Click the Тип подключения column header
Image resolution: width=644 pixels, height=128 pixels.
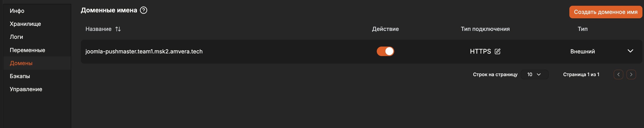[485, 29]
